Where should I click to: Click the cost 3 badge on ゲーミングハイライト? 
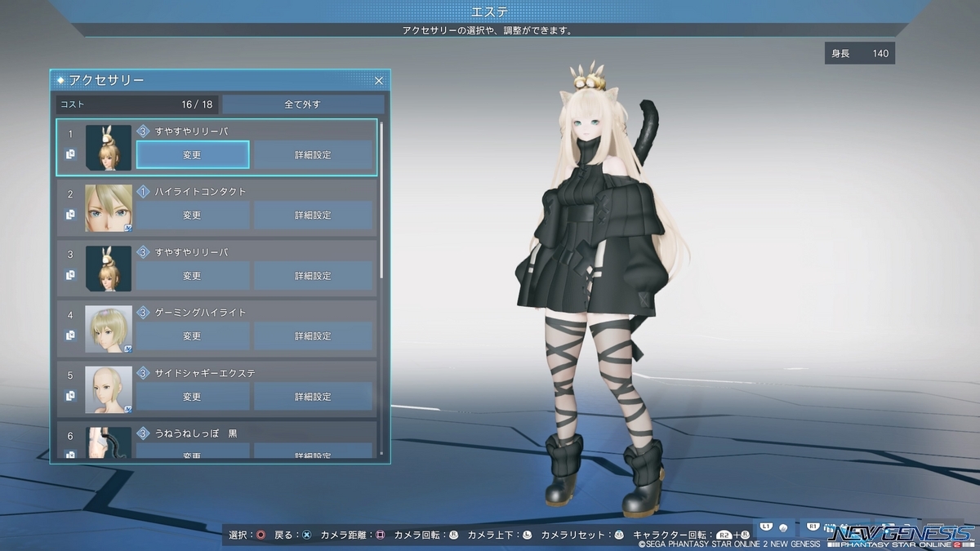tap(143, 312)
